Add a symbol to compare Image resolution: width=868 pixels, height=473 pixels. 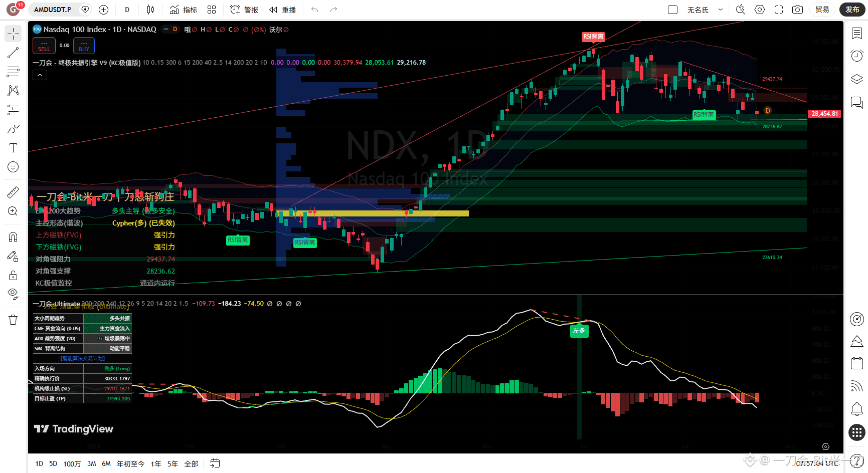click(x=104, y=10)
